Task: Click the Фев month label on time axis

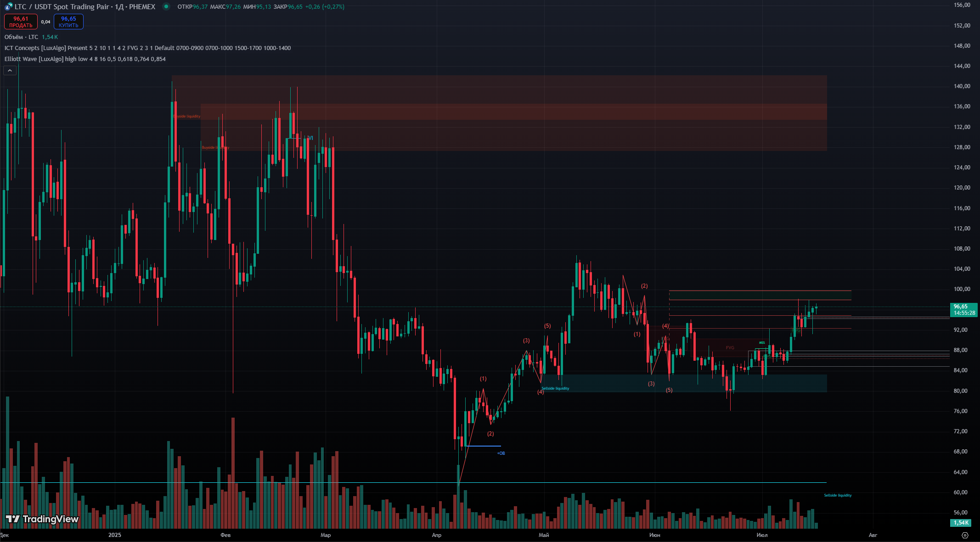Action: [225, 535]
